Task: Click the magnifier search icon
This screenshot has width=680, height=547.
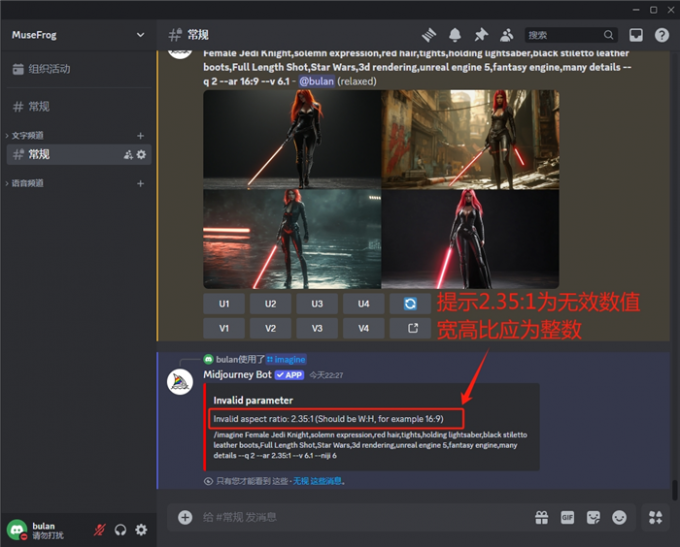Action: (608, 35)
